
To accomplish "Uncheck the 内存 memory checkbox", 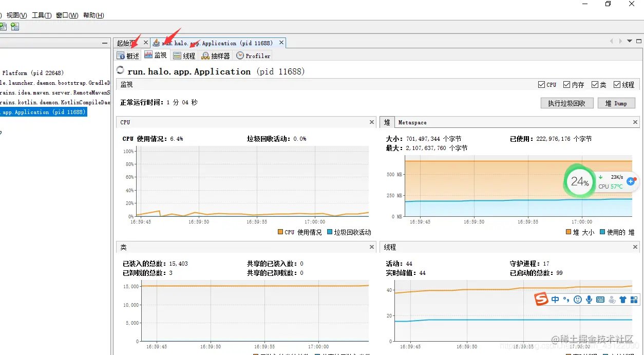I will [x=566, y=84].
